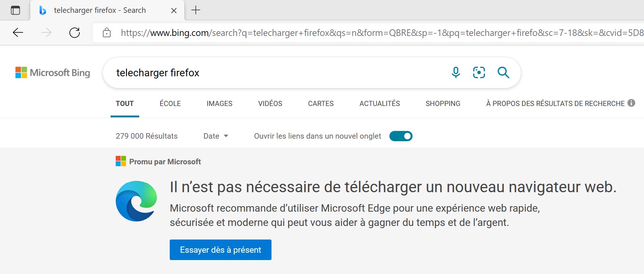This screenshot has height=274, width=644.
Task: Toggle open links in new tab switch
Action: pos(401,136)
